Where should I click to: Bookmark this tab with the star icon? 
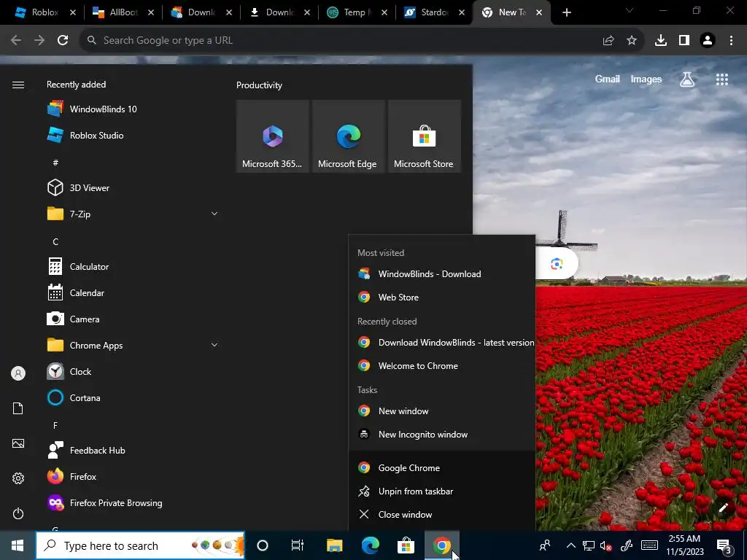[x=632, y=41]
